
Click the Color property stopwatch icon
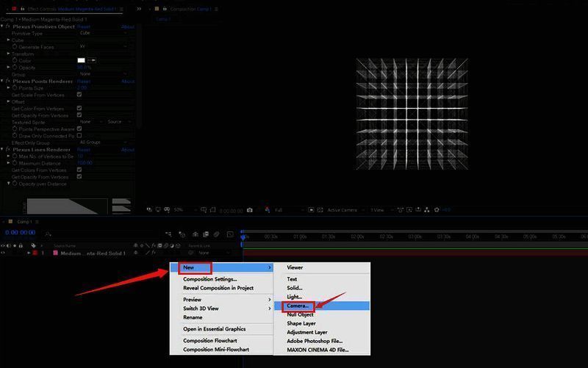[x=15, y=60]
